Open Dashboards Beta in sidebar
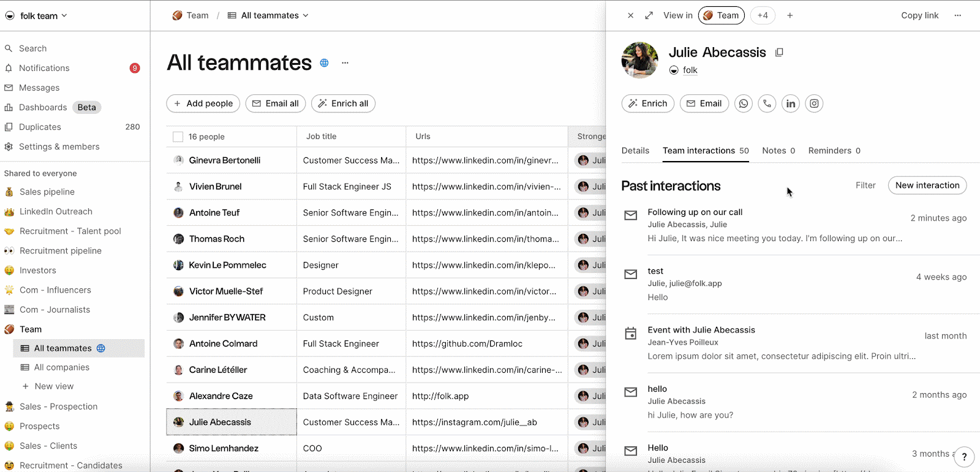980x472 pixels. coord(52,107)
